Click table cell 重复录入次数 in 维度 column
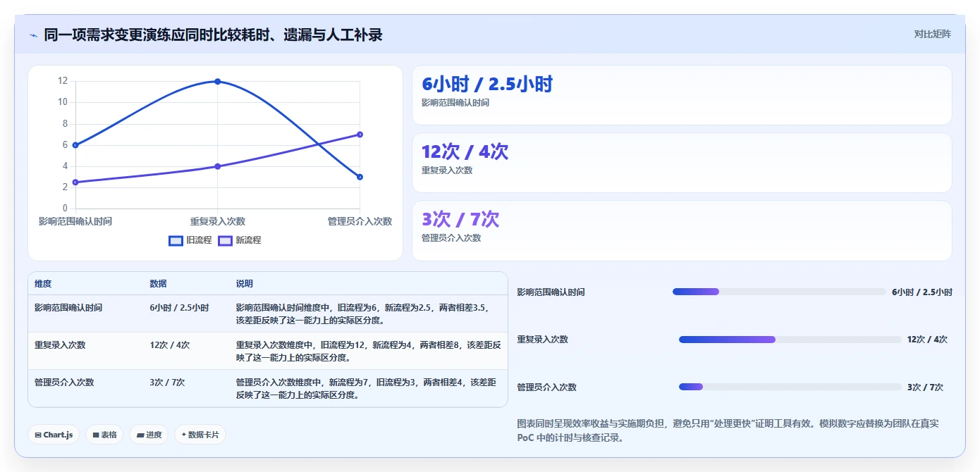Image resolution: width=980 pixels, height=472 pixels. point(60,345)
